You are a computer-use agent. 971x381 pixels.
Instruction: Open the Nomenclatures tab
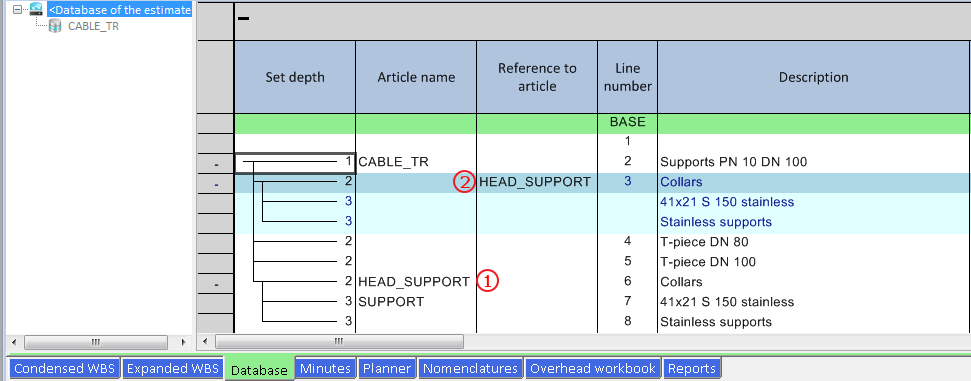coord(470,369)
